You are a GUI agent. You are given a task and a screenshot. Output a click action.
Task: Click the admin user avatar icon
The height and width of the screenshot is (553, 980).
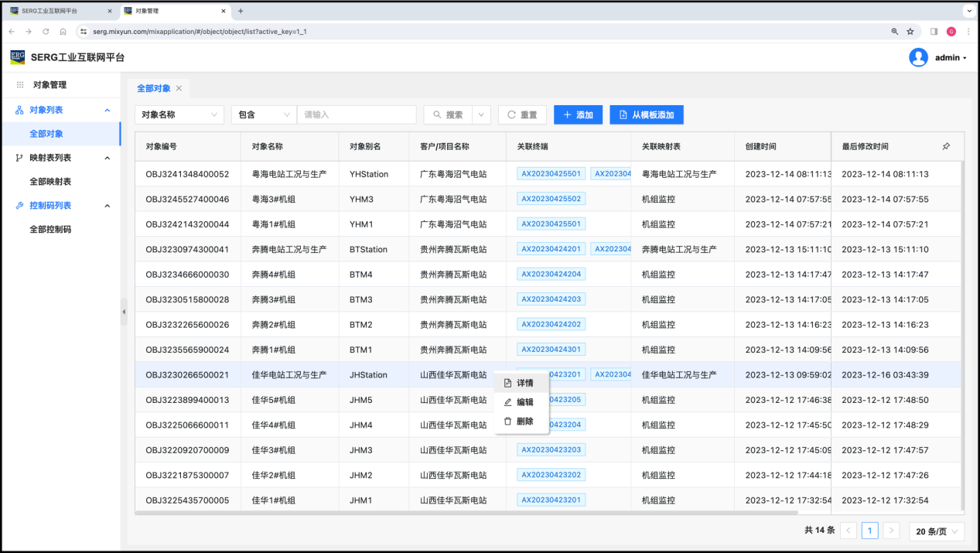coord(918,57)
